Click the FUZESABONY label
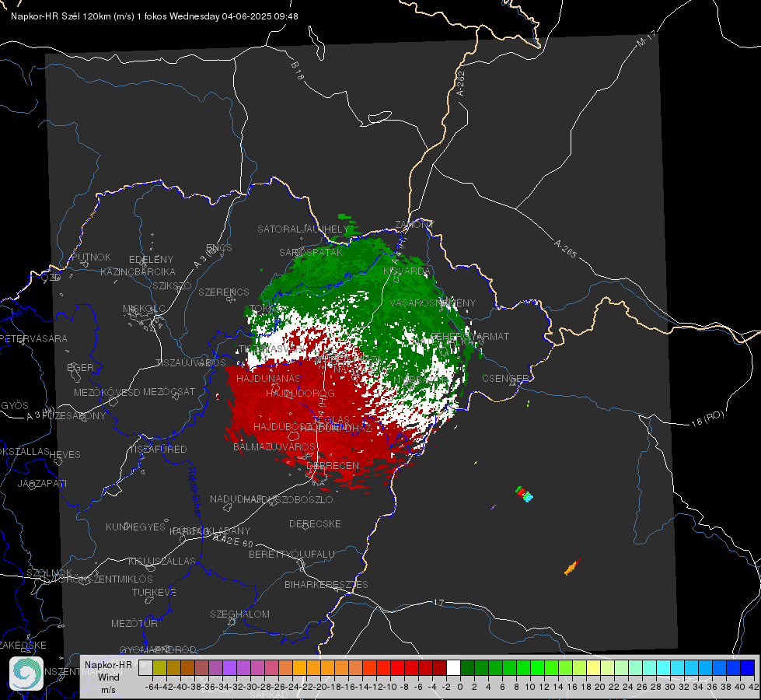Viewport: 761px width, 700px height. point(75,416)
